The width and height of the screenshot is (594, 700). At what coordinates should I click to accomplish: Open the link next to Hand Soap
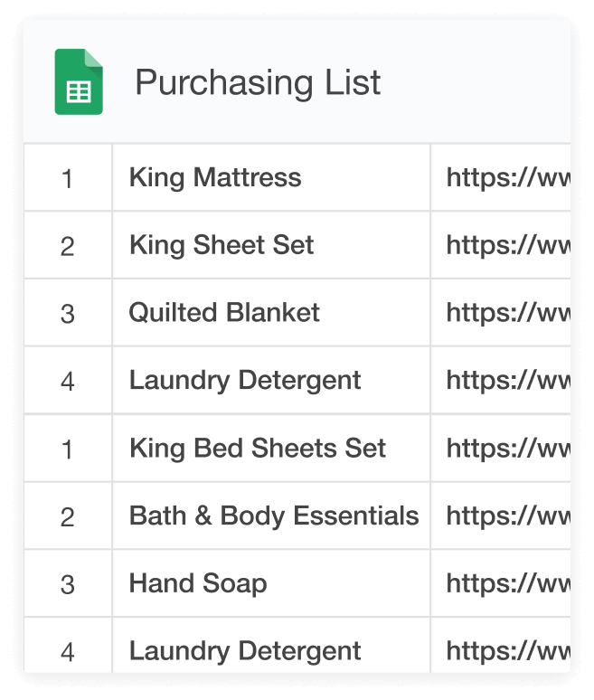[507, 583]
